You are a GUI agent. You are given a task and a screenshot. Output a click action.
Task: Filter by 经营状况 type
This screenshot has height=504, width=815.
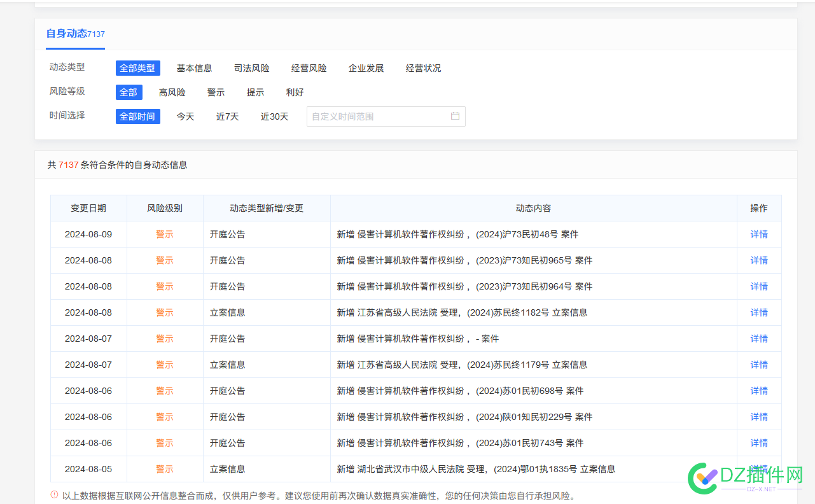click(x=423, y=68)
